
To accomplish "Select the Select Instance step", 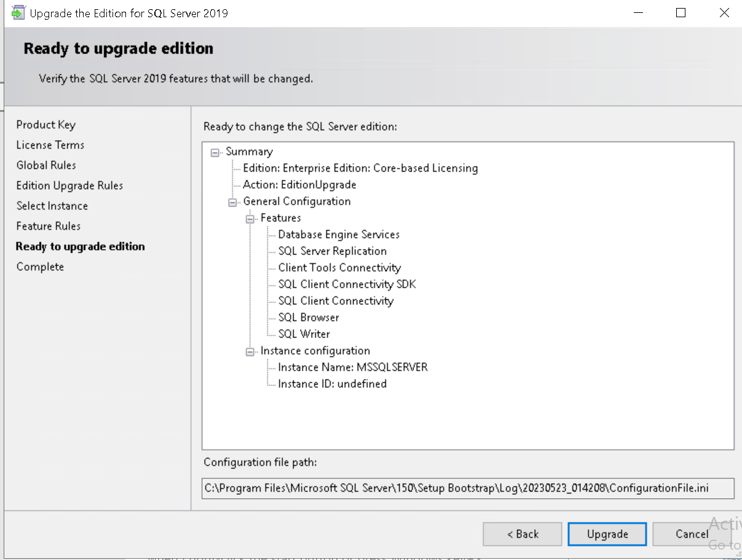I will (52, 206).
